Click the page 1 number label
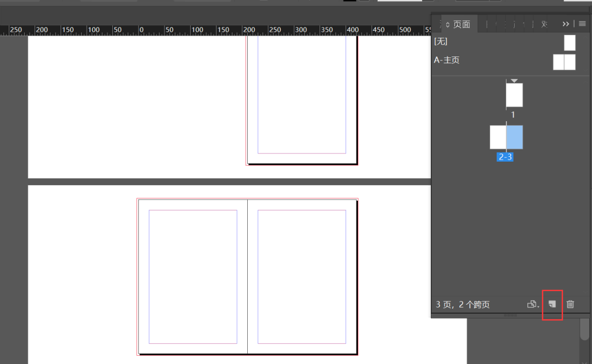This screenshot has height=364, width=592. pos(513,115)
